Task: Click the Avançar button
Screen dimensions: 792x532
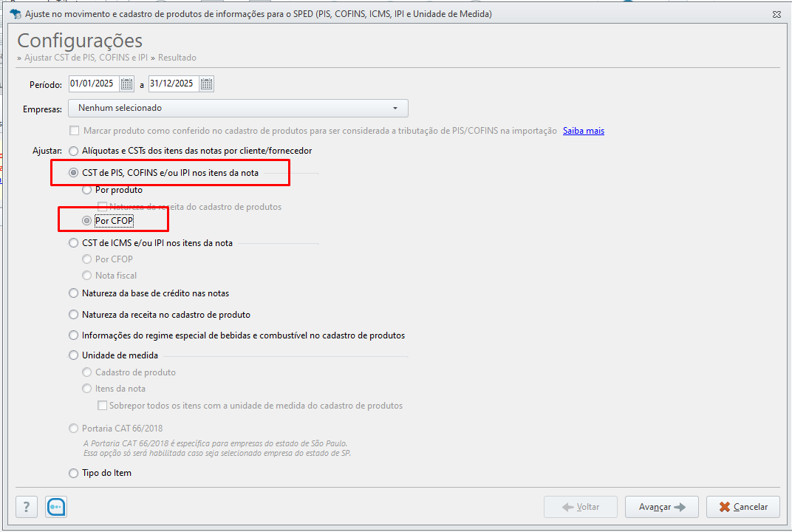Action: (662, 507)
